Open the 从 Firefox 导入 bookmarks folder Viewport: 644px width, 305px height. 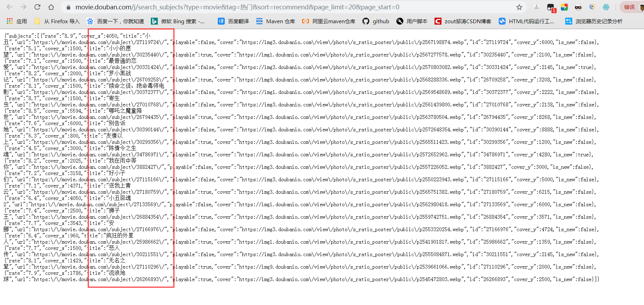point(57,21)
